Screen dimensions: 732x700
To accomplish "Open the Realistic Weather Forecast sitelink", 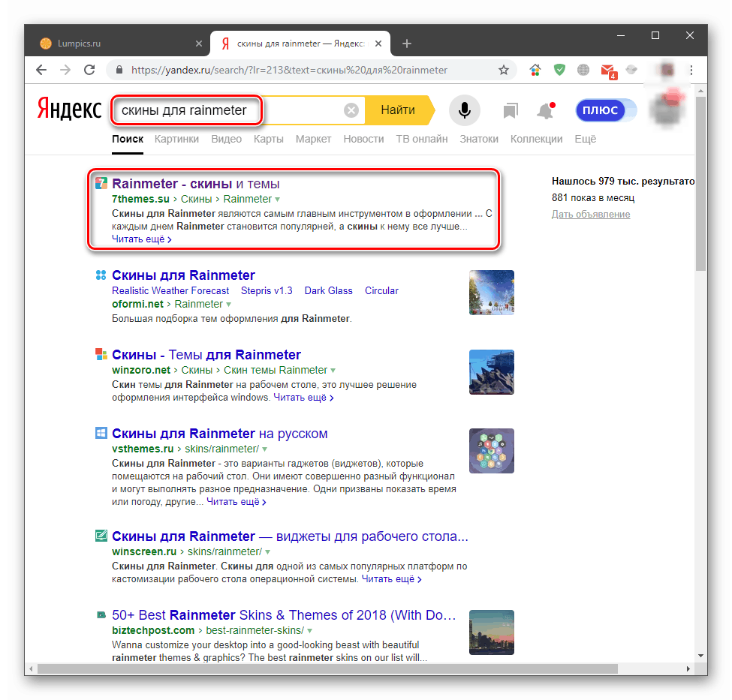I will tap(170, 291).
